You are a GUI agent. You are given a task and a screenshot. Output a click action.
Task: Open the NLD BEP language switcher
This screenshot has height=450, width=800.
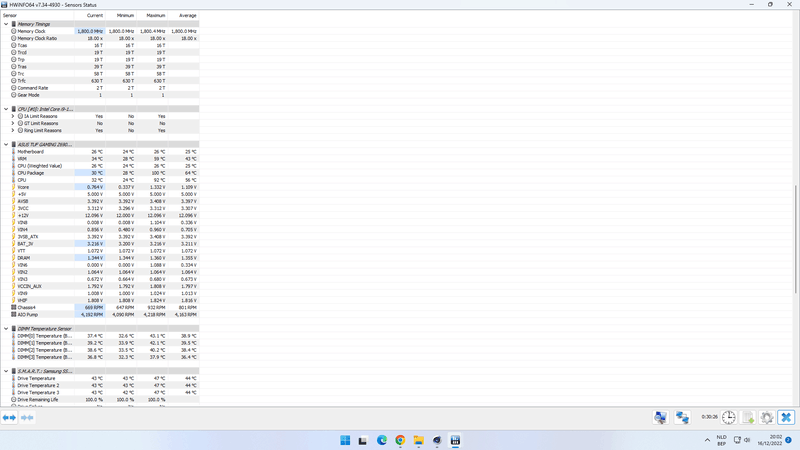pos(721,440)
